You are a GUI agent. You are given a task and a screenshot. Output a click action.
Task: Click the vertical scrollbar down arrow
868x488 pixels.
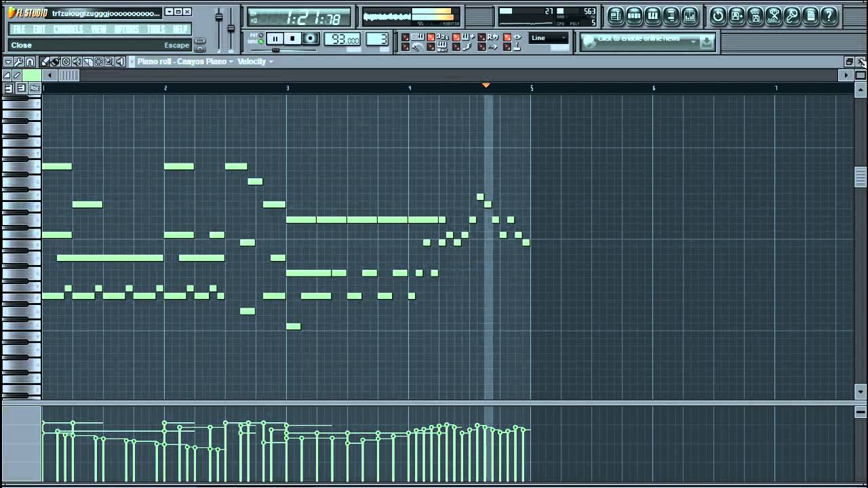point(861,391)
